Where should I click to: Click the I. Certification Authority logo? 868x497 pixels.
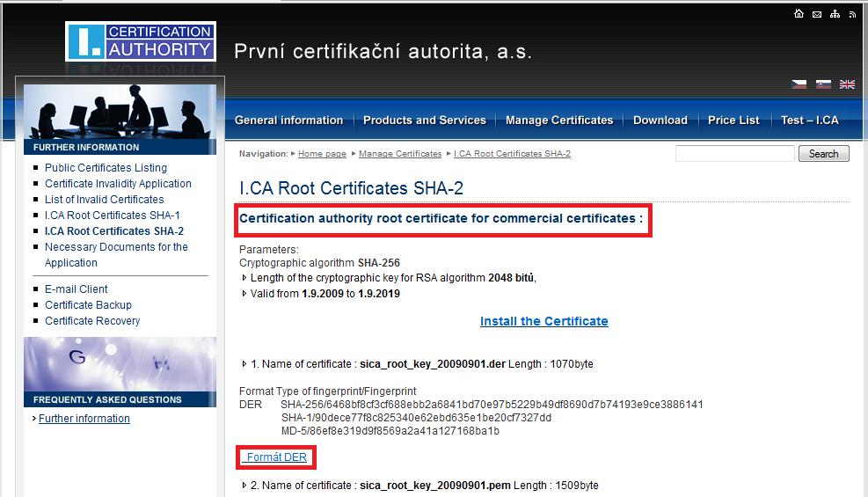(141, 41)
